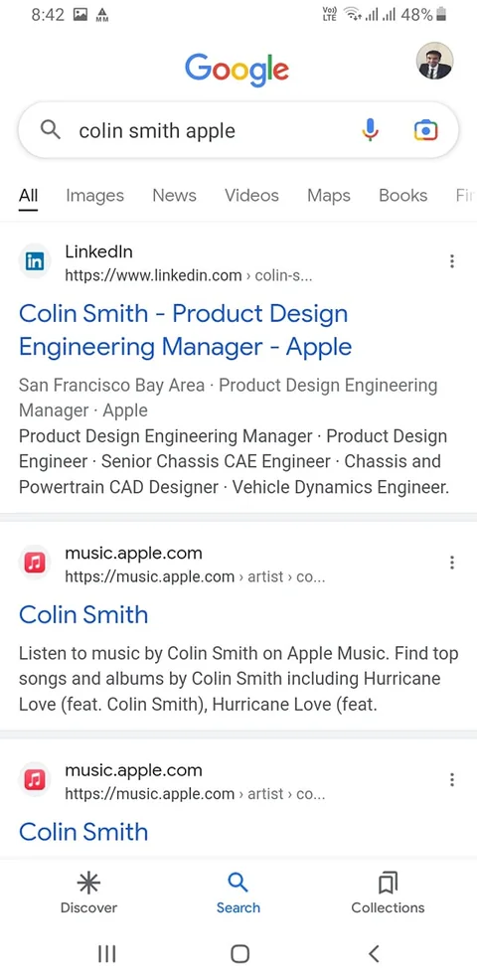Image resolution: width=477 pixels, height=980 pixels.
Task: Open first Colin Smith Apple Music link
Action: (83, 615)
